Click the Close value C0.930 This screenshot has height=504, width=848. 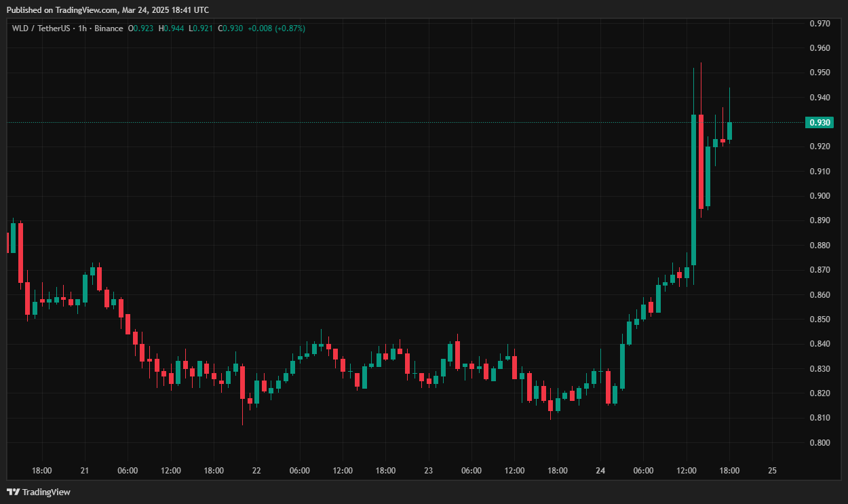pyautogui.click(x=231, y=28)
